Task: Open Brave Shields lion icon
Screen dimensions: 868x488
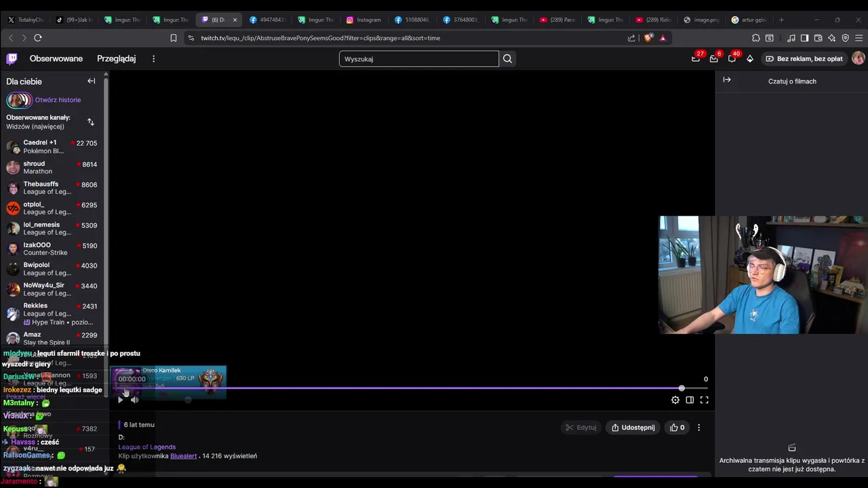Action: pos(648,38)
